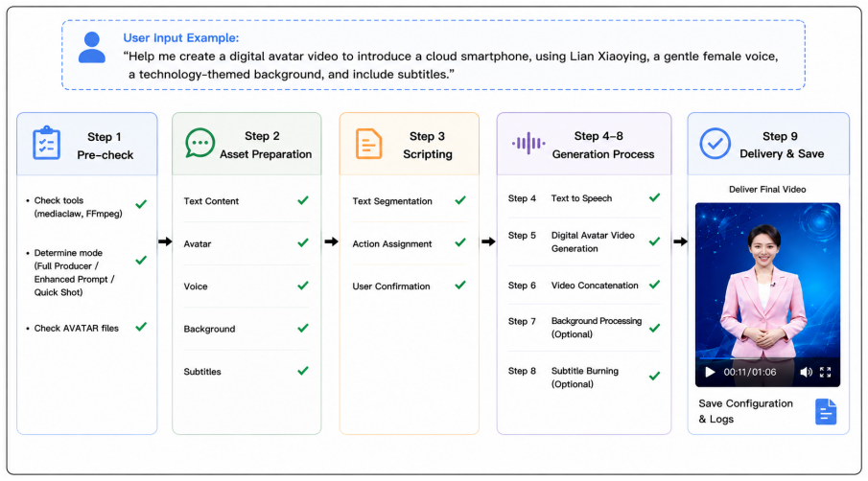Click the Save Configuration & Logs file icon
This screenshot has width=868, height=481.
(x=826, y=412)
